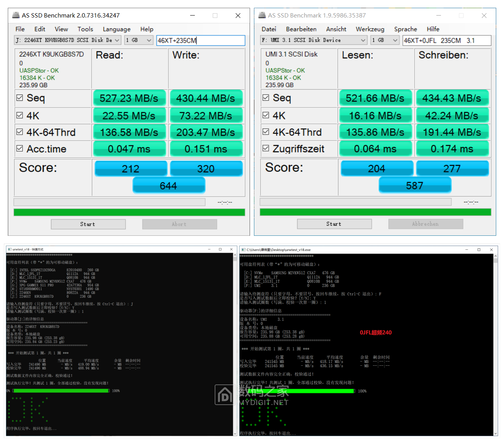
Task: Toggle the Acc.time checkbox
Action: [20, 148]
